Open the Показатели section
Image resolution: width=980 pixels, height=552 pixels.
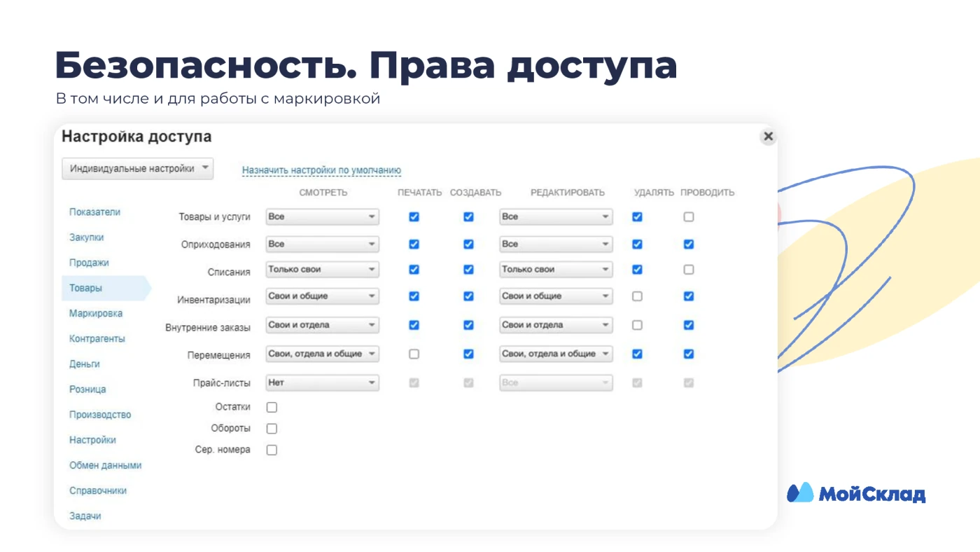(95, 212)
